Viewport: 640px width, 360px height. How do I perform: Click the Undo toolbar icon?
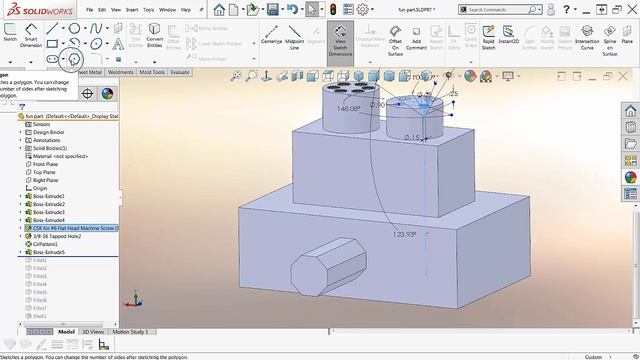tap(292, 9)
